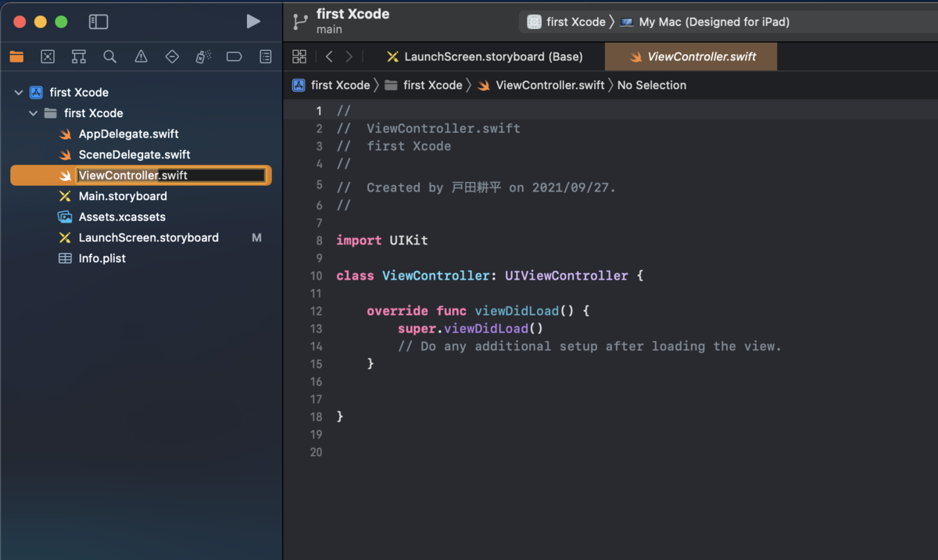Click first Xcode project in jump bar
The image size is (938, 560).
331,85
